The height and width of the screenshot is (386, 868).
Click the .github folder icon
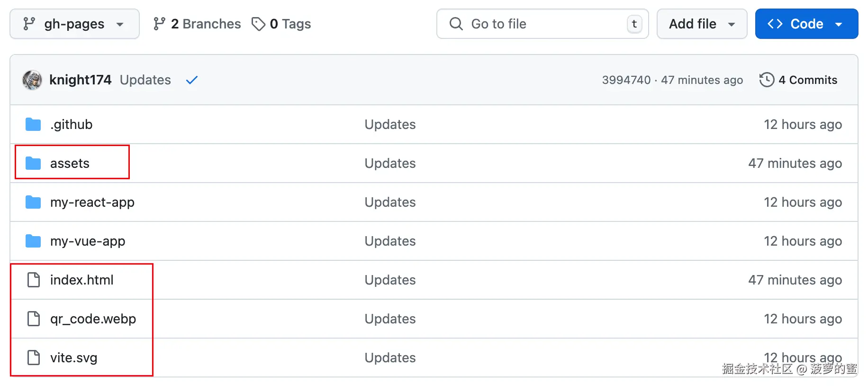tap(33, 125)
